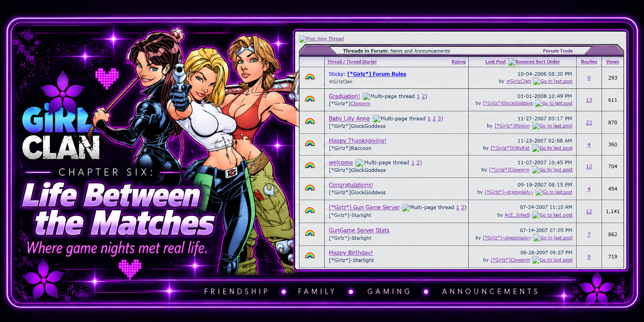Click the multi-page thread icon beside Graduation!
Image resolution: width=644 pixels, height=322 pixels.
tap(366, 97)
